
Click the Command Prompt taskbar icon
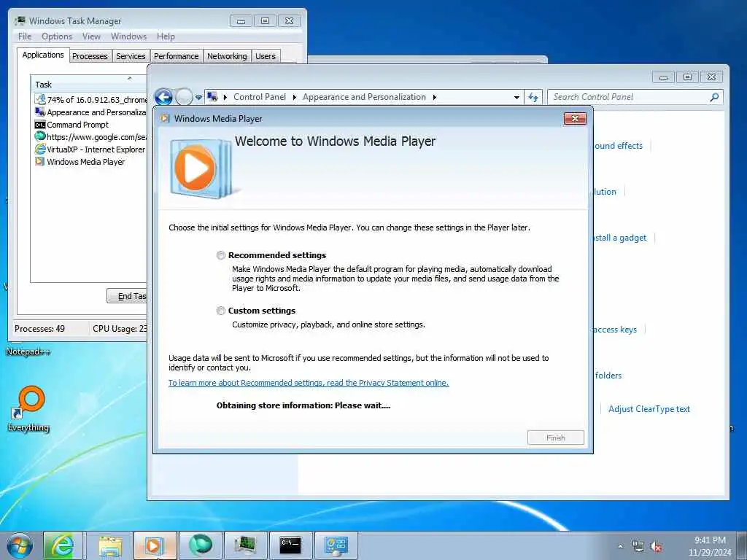(290, 545)
